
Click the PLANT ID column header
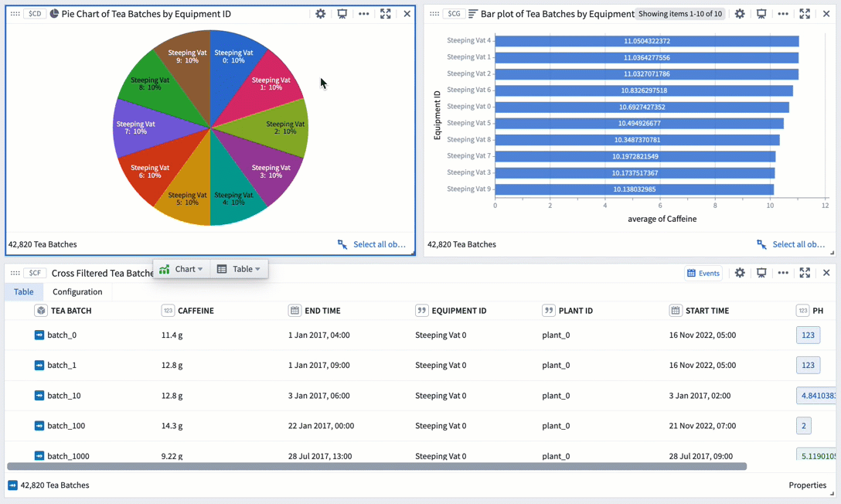click(576, 311)
